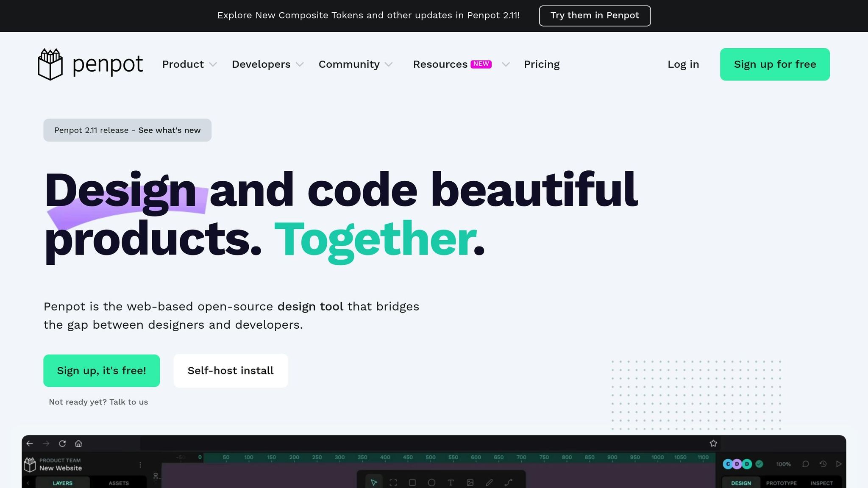Click the Image tool icon in the mockup toolbar
This screenshot has height=488, width=868.
pos(470,482)
